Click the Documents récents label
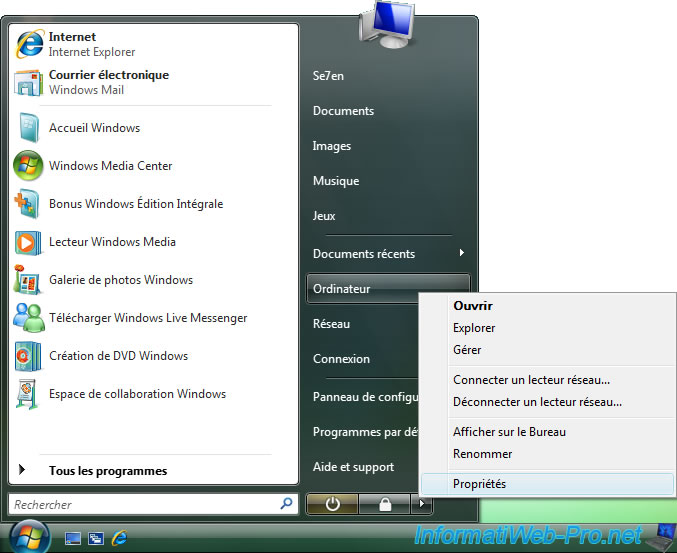The width and height of the screenshot is (677, 553). (364, 254)
